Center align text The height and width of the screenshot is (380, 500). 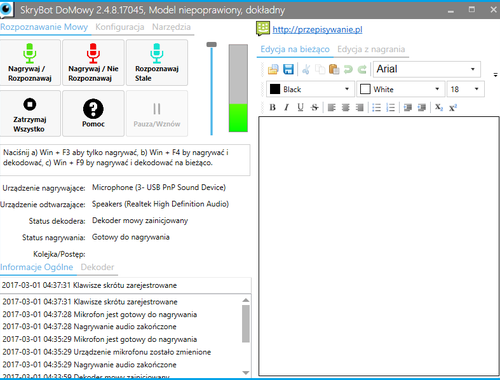pyautogui.click(x=346, y=107)
